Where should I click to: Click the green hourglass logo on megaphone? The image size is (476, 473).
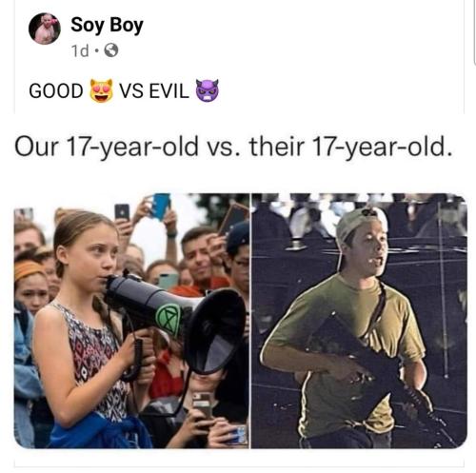tap(168, 316)
